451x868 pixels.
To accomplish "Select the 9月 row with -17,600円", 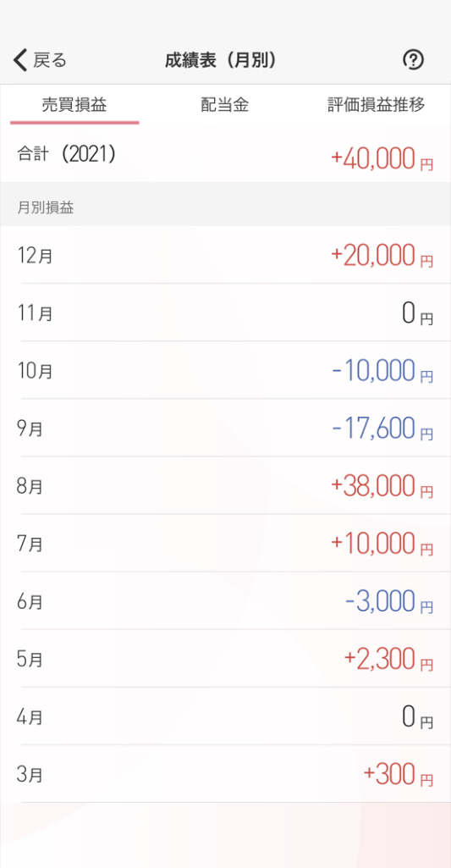I will point(225,428).
